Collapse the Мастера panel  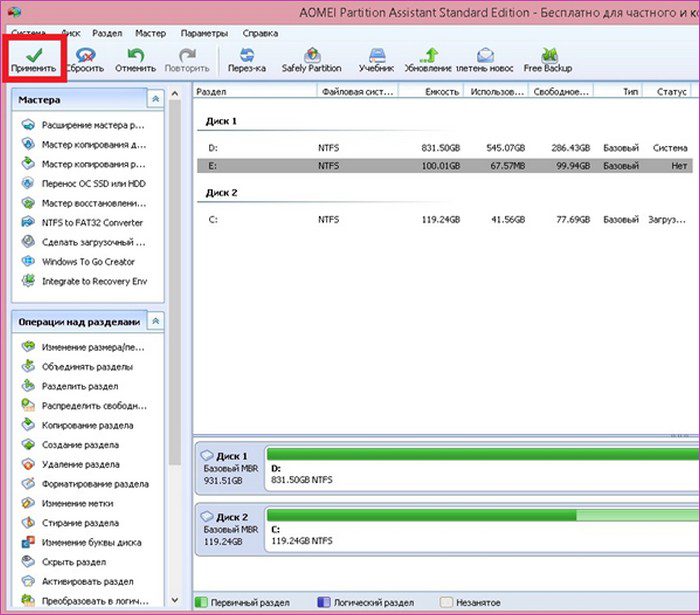155,99
